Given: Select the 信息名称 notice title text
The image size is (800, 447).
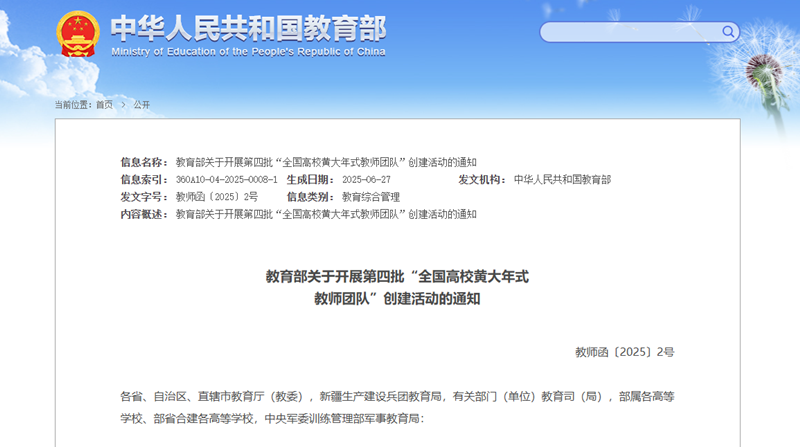Looking at the screenshot, I should pos(326,162).
